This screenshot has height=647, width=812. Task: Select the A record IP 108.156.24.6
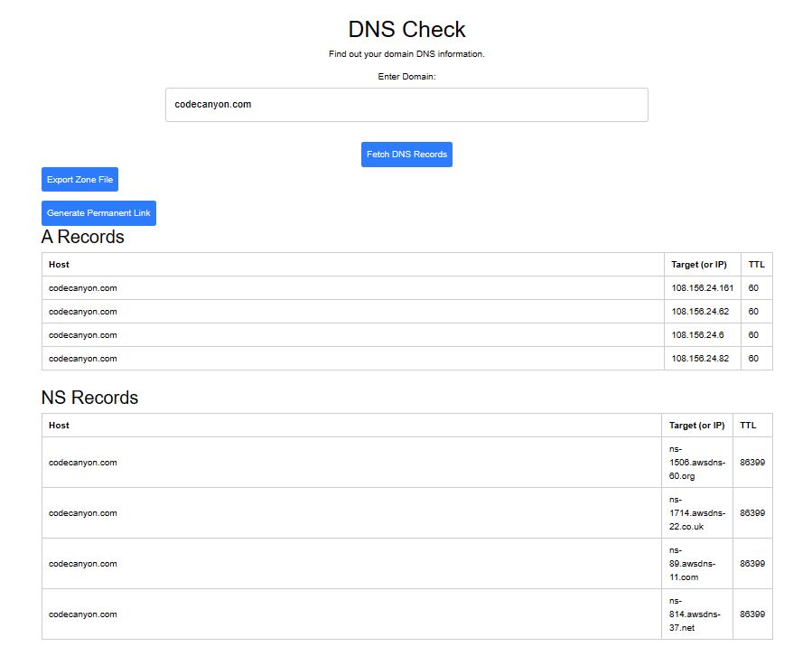click(x=697, y=335)
